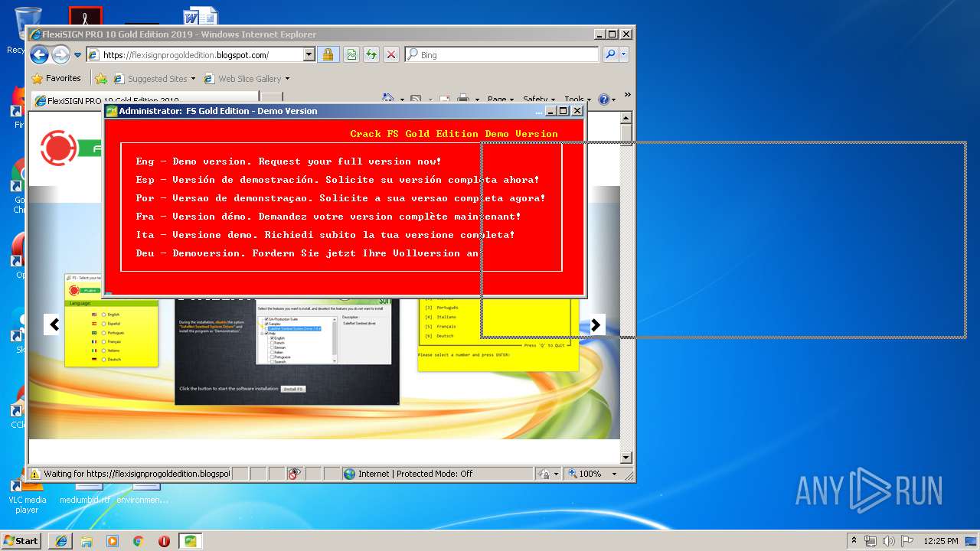Image resolution: width=980 pixels, height=551 pixels.
Task: Open recent pages dropdown arrow
Action: 77,55
